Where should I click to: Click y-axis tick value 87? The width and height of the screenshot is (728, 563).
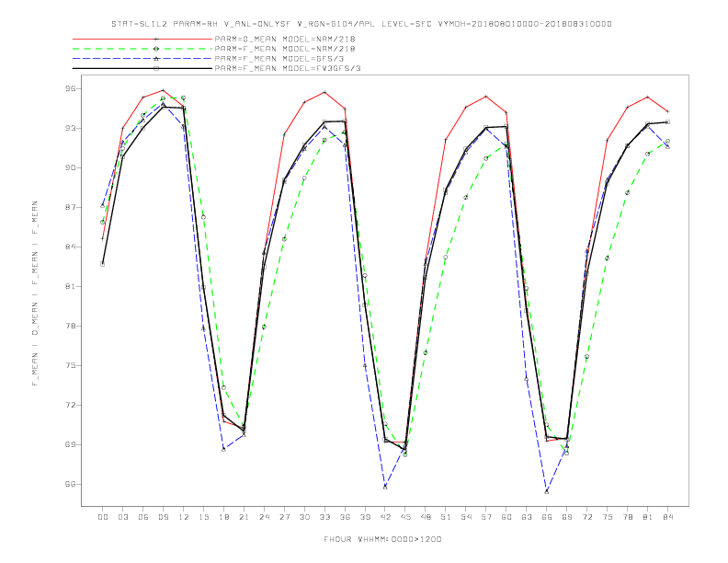coord(70,207)
